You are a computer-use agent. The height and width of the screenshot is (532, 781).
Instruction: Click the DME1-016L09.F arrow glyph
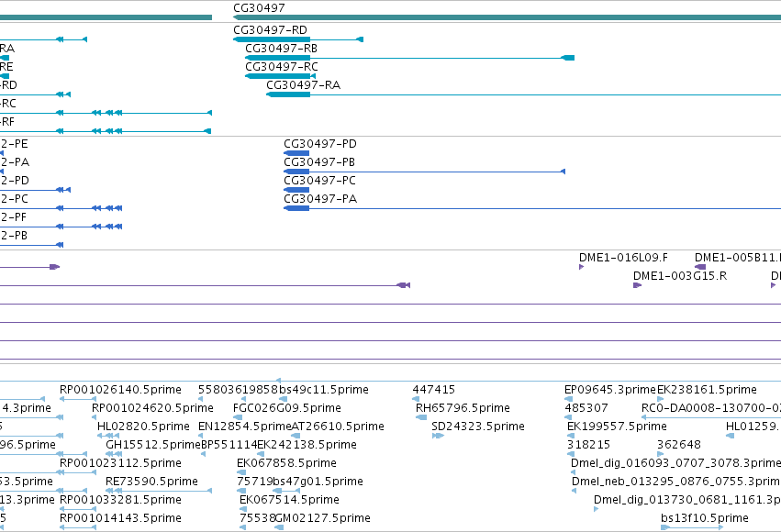click(581, 267)
